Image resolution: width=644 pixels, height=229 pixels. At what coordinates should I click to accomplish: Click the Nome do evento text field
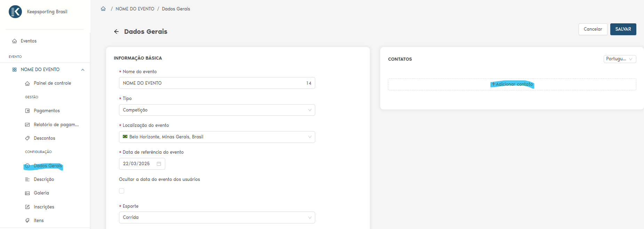(212, 83)
